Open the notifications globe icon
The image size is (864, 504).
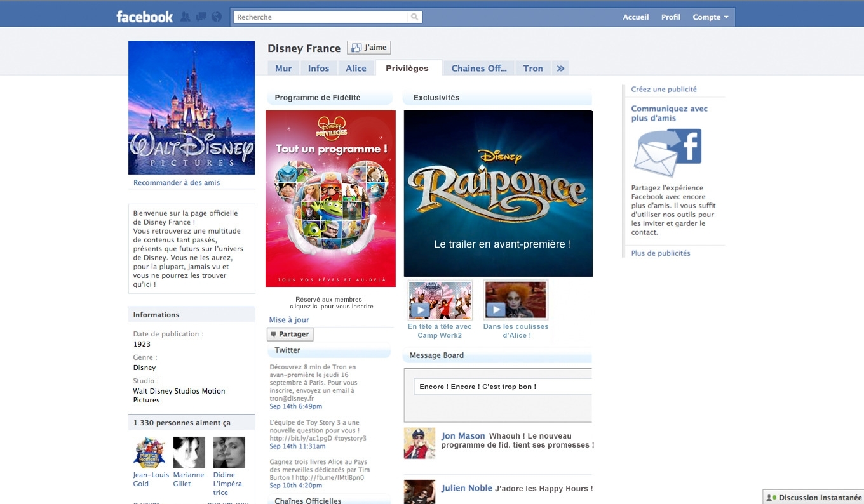pos(217,17)
